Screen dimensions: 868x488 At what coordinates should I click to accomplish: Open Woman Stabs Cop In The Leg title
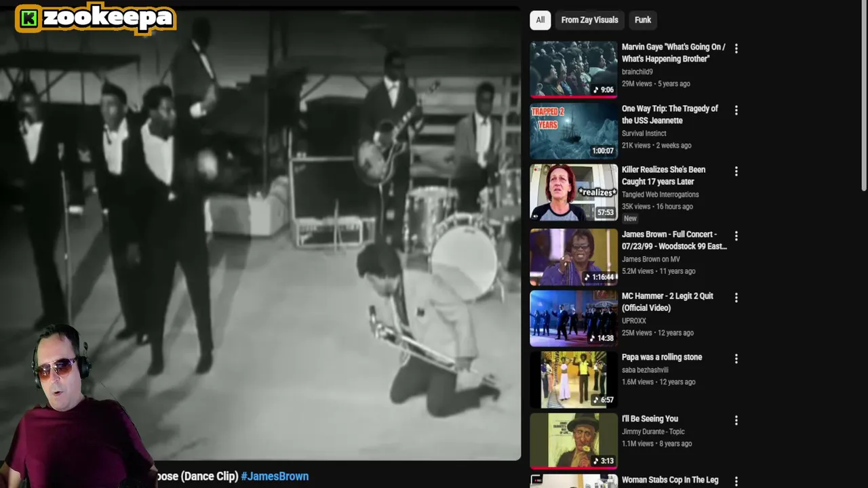(670, 480)
